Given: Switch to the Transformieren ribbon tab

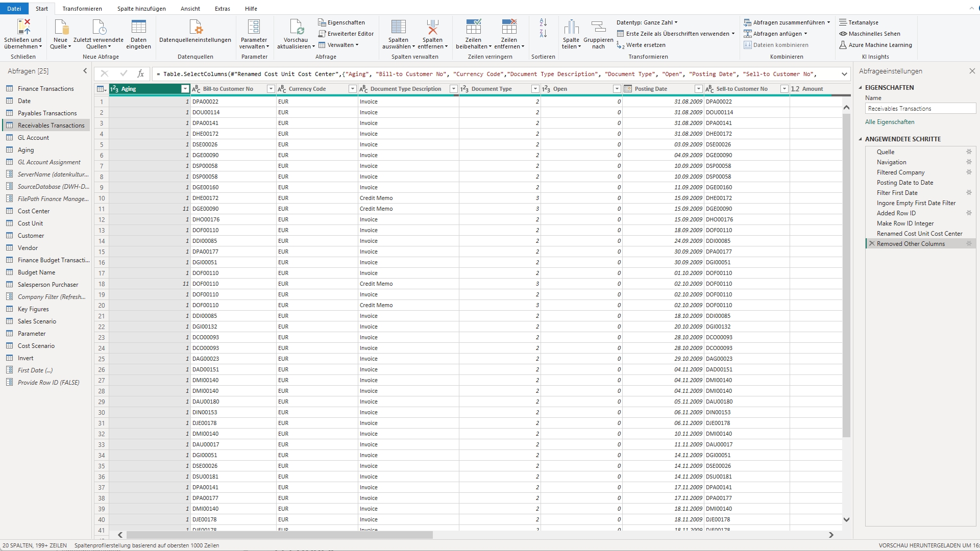Looking at the screenshot, I should point(82,8).
